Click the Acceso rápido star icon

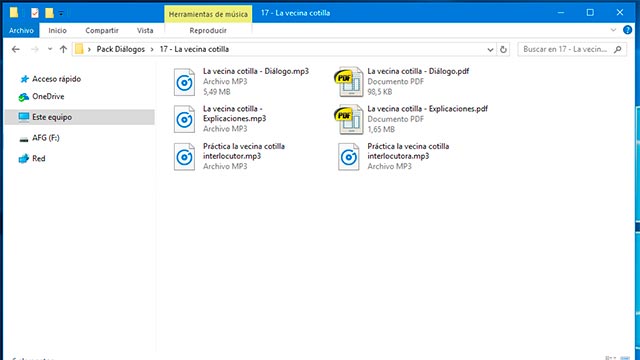pos(24,79)
